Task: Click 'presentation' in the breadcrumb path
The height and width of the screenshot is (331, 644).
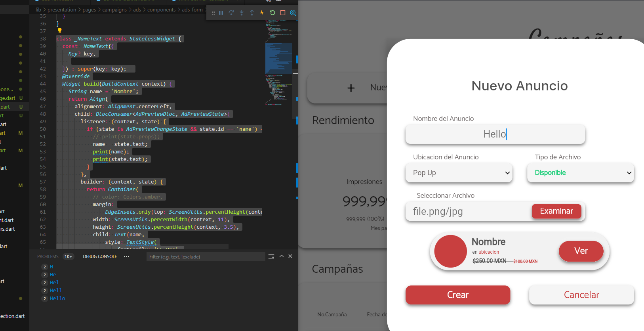Action: click(x=62, y=10)
